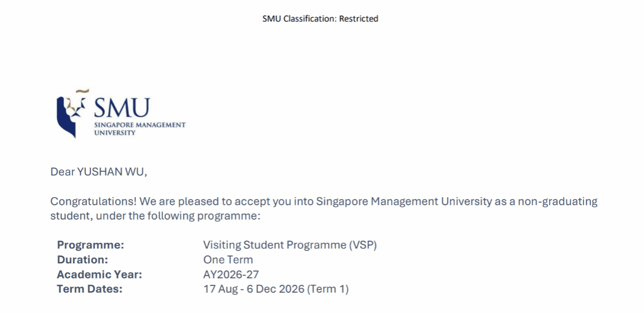Click the words non-graduating in the paragraph
This screenshot has height=313, width=644.
[556, 202]
